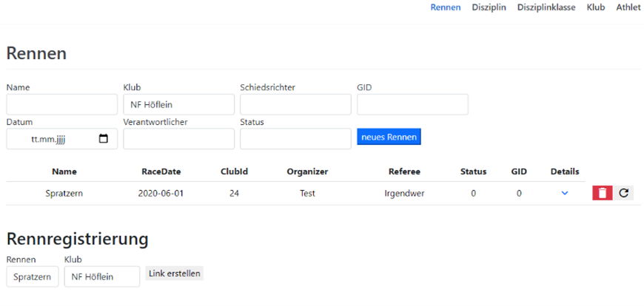Select the Rennen navigation link

point(446,7)
